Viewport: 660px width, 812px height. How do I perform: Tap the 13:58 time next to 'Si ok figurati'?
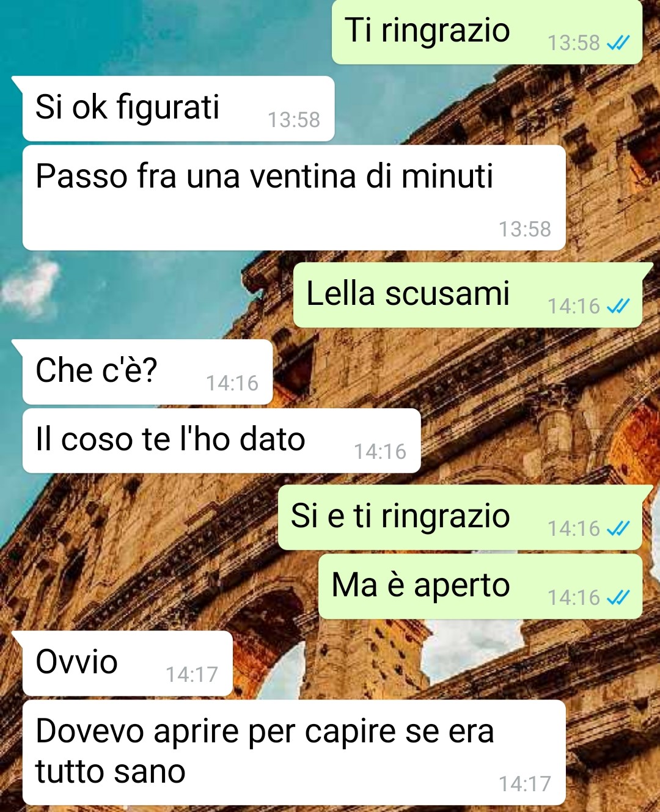(x=294, y=120)
